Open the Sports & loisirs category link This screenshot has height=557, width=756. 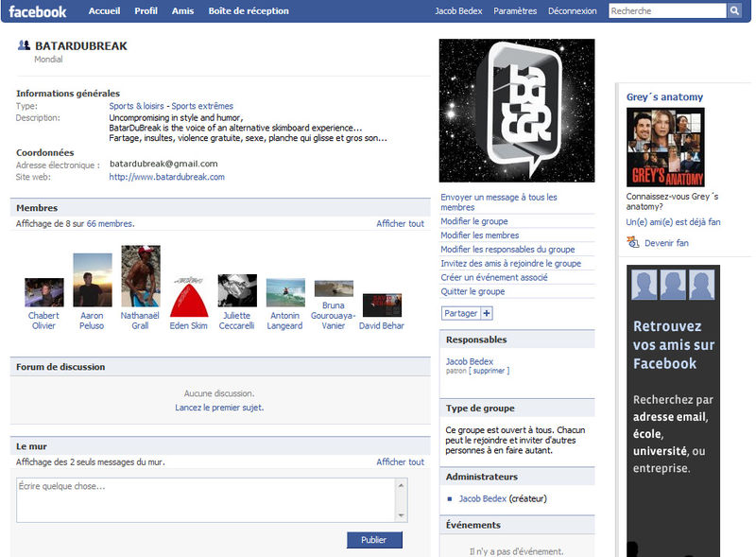click(136, 106)
